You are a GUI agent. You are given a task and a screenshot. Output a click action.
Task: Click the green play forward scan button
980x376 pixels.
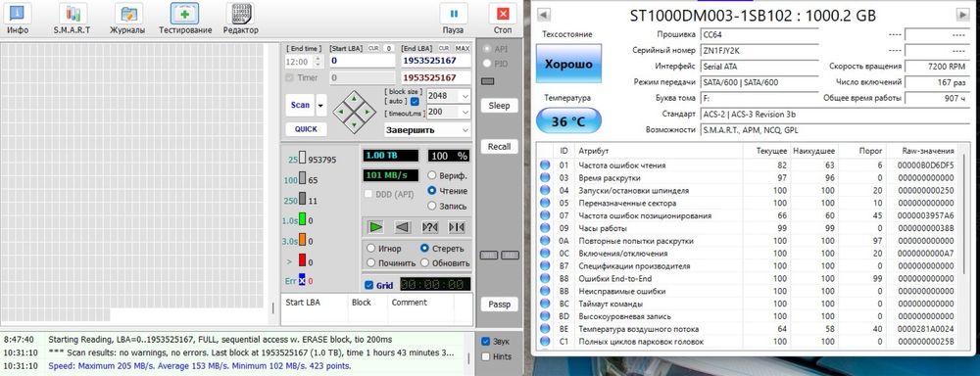(375, 227)
